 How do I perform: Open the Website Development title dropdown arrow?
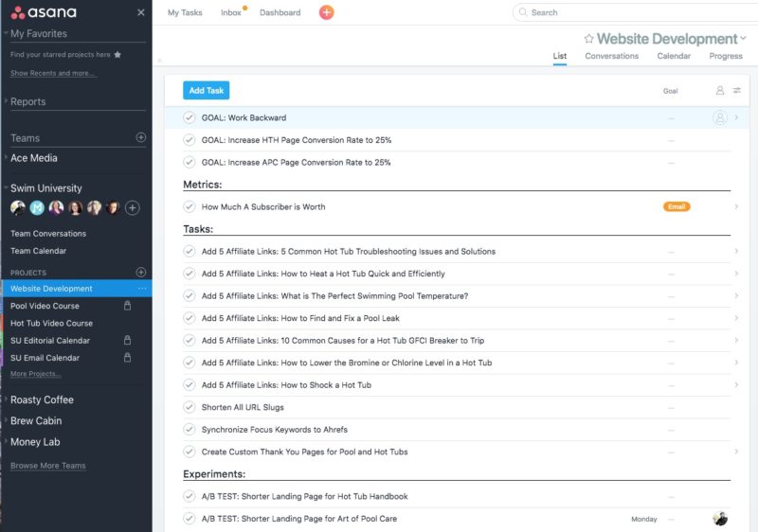pos(743,38)
